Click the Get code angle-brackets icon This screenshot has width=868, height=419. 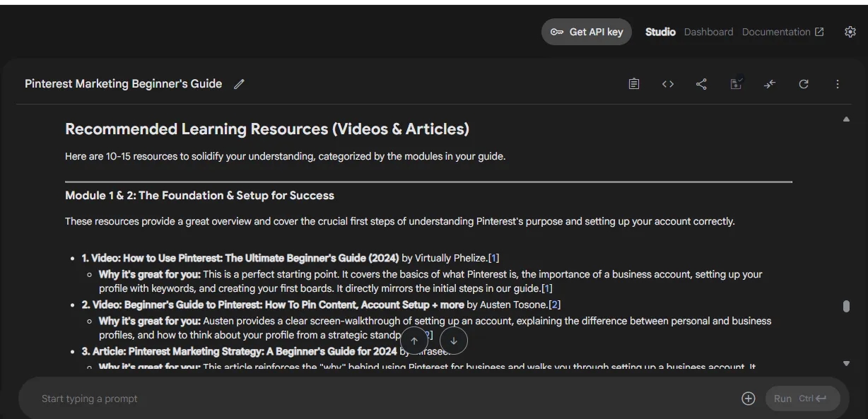(668, 84)
